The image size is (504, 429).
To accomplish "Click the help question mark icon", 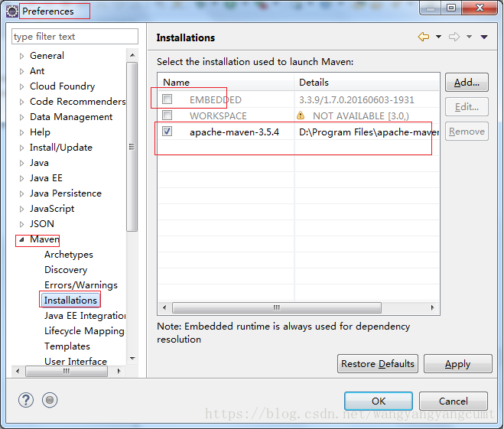I will click(x=26, y=400).
